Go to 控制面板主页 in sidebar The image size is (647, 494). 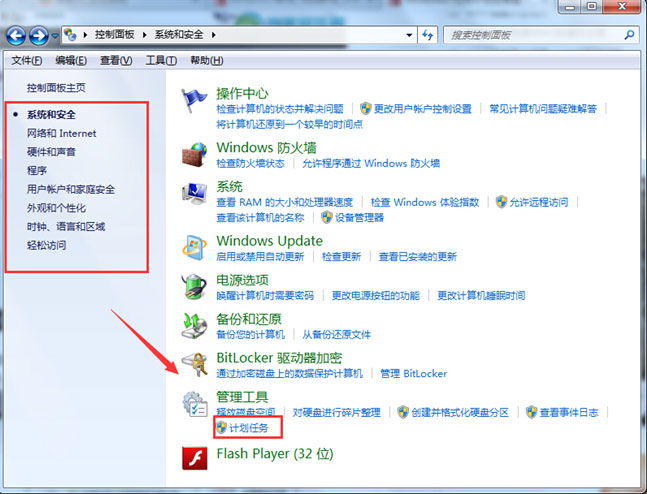point(56,87)
